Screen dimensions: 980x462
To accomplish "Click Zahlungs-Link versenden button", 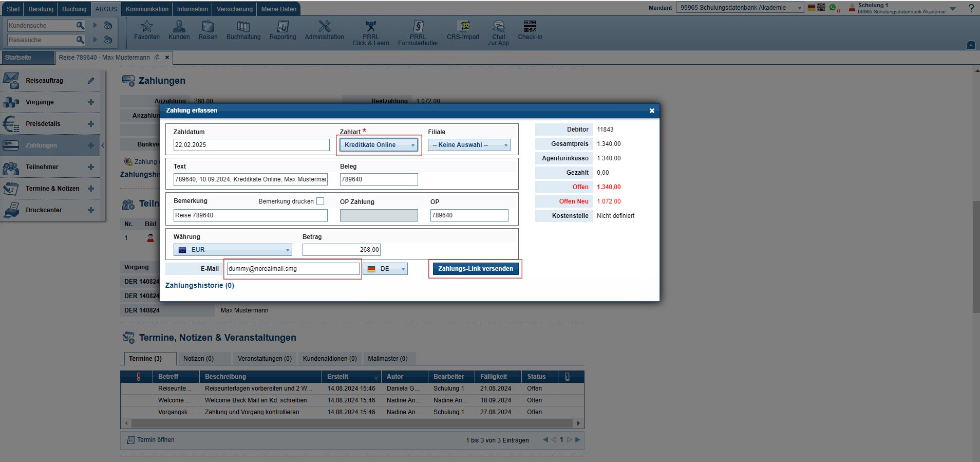I will (476, 269).
